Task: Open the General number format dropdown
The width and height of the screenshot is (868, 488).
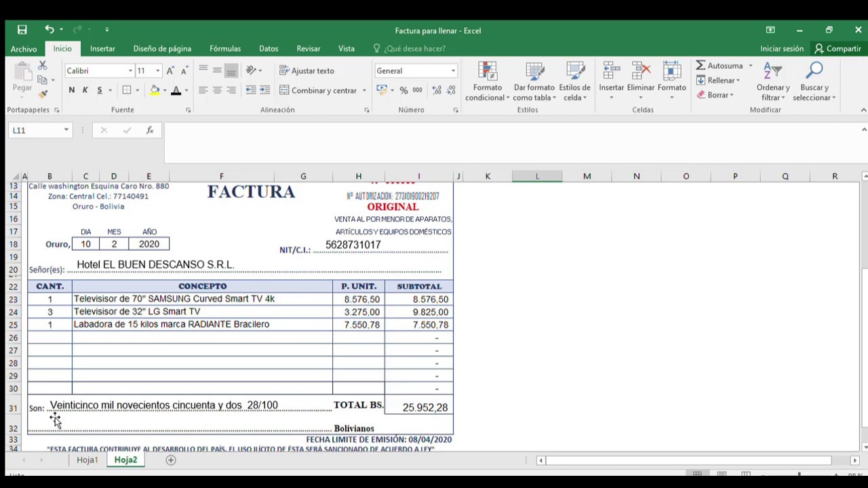Action: (x=453, y=70)
